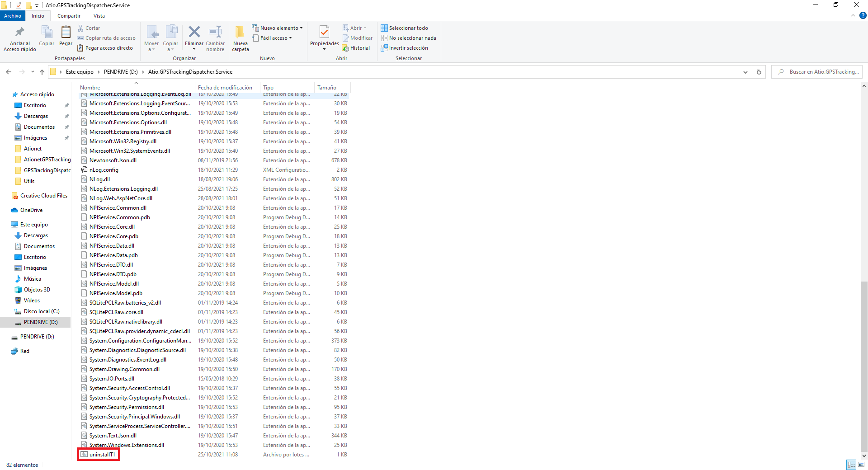Viewport: 868px width, 470px height.
Task: Click Seleccionar todo
Action: coord(405,28)
